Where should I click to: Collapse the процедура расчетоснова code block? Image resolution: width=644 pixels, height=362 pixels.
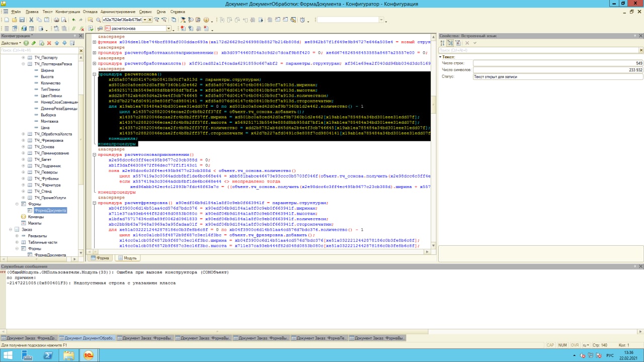(x=95, y=74)
